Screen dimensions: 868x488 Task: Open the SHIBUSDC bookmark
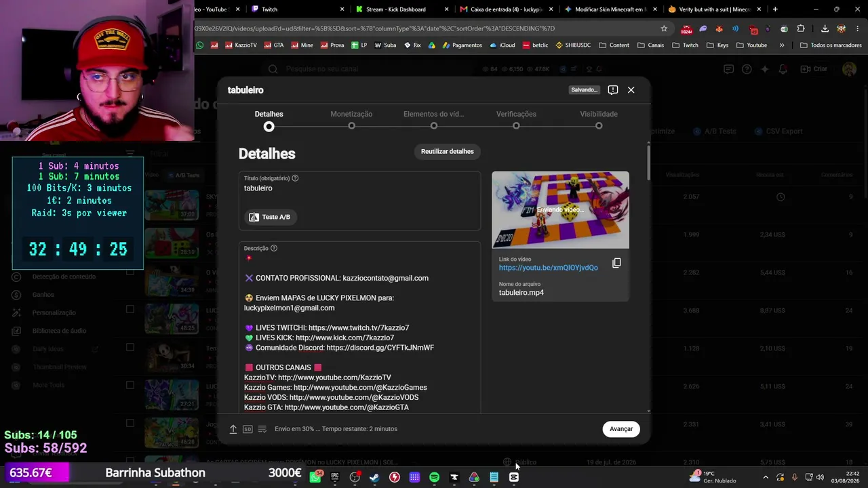click(572, 45)
